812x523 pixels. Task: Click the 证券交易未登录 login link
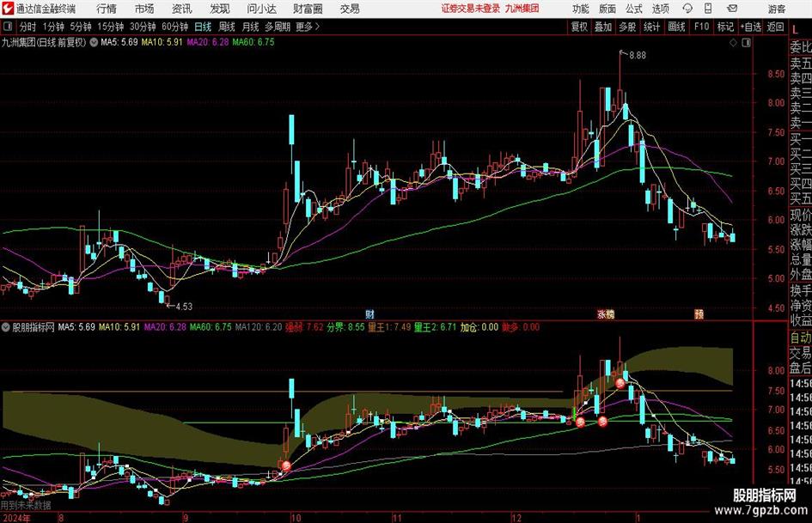[x=471, y=9]
